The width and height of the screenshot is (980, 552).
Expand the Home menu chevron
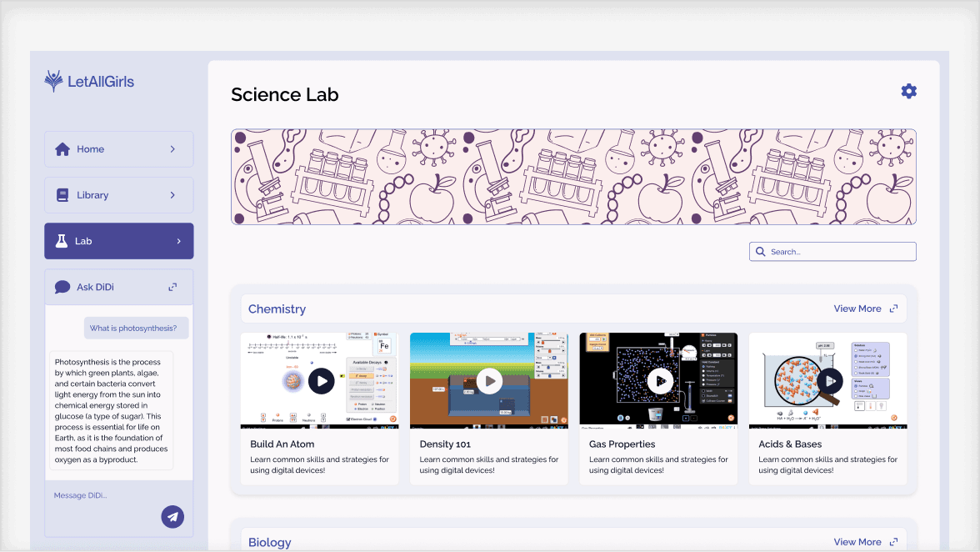pos(172,148)
